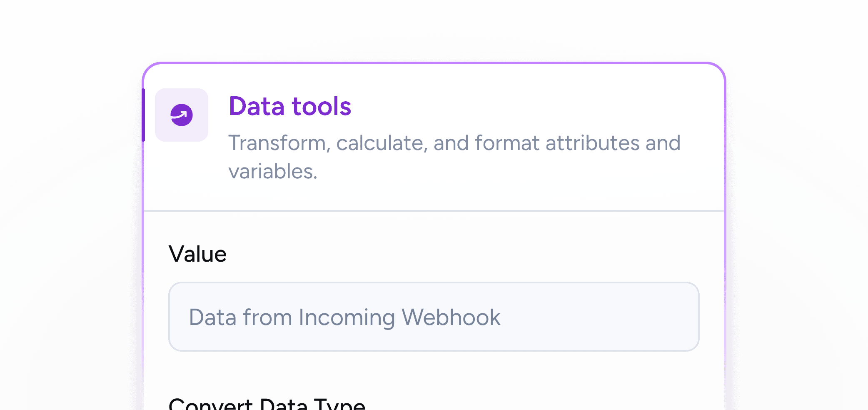Click the word "Incoming" in the Value field

(x=347, y=317)
